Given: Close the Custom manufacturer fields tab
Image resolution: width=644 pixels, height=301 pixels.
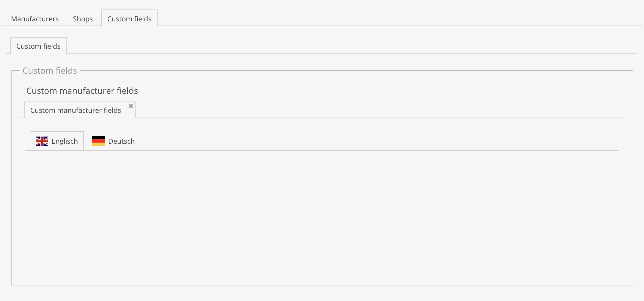Looking at the screenshot, I should pyautogui.click(x=131, y=106).
